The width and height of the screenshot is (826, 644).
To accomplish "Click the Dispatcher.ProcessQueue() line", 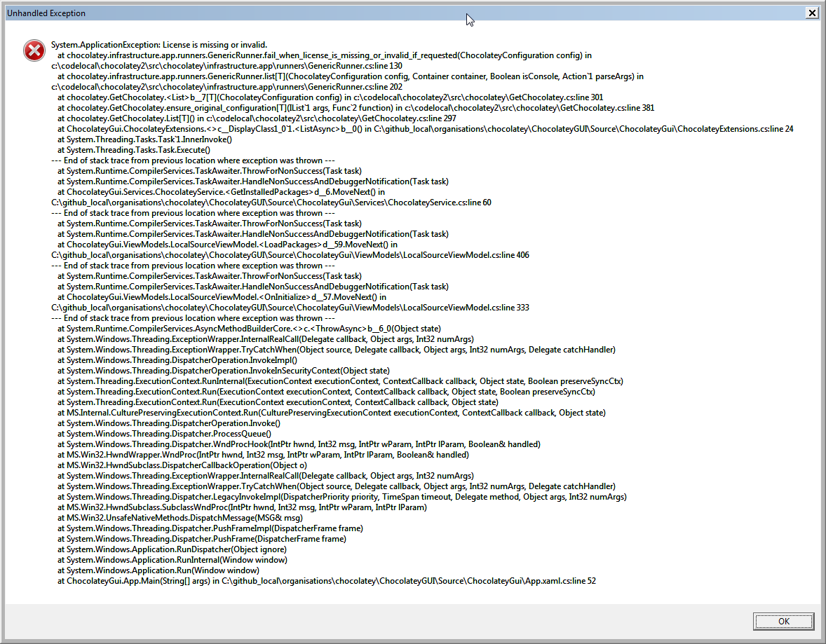I will [x=164, y=434].
